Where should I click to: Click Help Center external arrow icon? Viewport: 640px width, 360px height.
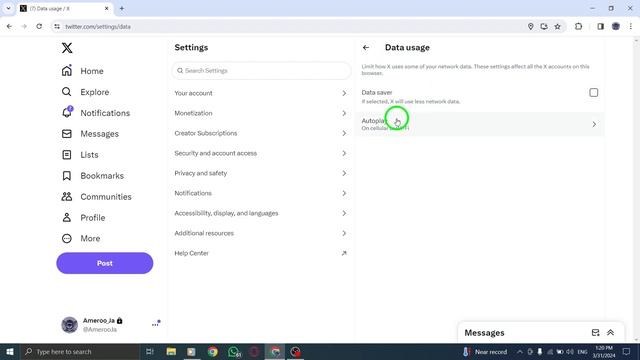pos(344,253)
